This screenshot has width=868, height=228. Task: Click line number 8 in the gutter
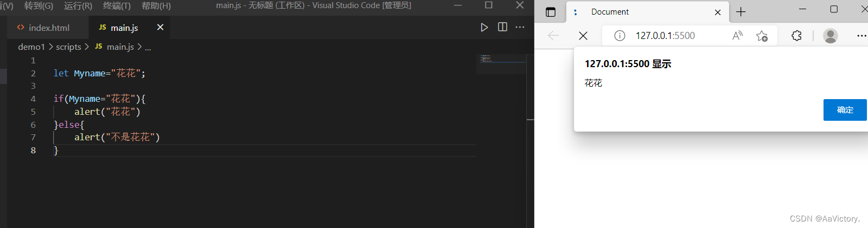[33, 150]
